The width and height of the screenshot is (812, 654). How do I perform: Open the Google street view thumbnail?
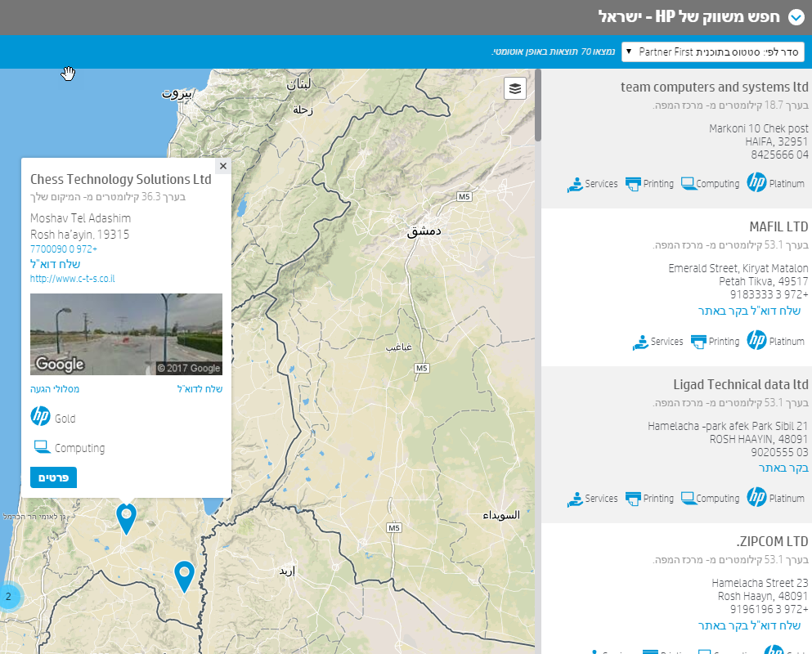click(x=127, y=334)
